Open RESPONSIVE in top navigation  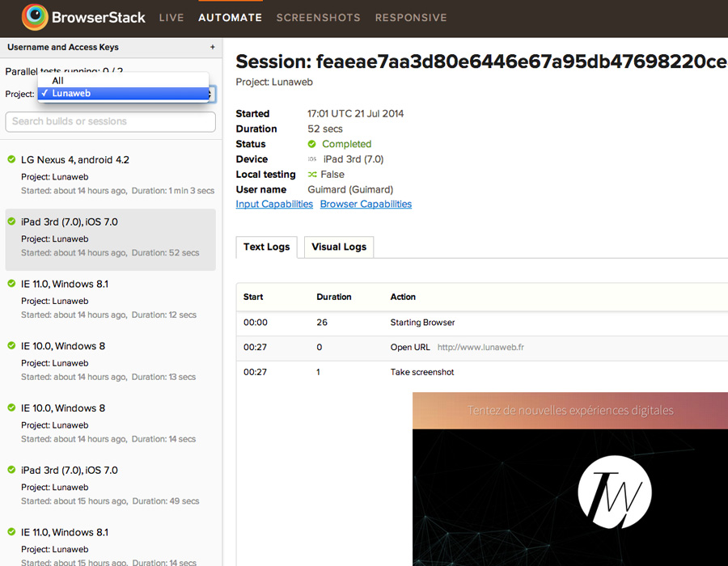point(411,18)
